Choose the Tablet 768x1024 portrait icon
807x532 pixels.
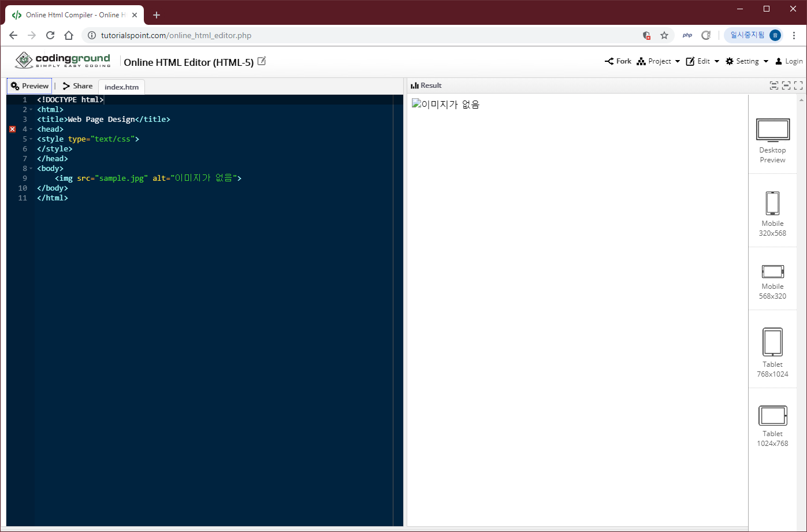[x=772, y=342]
